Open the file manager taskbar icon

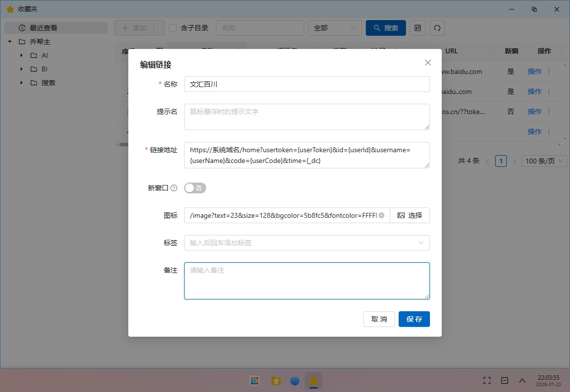[x=276, y=381]
